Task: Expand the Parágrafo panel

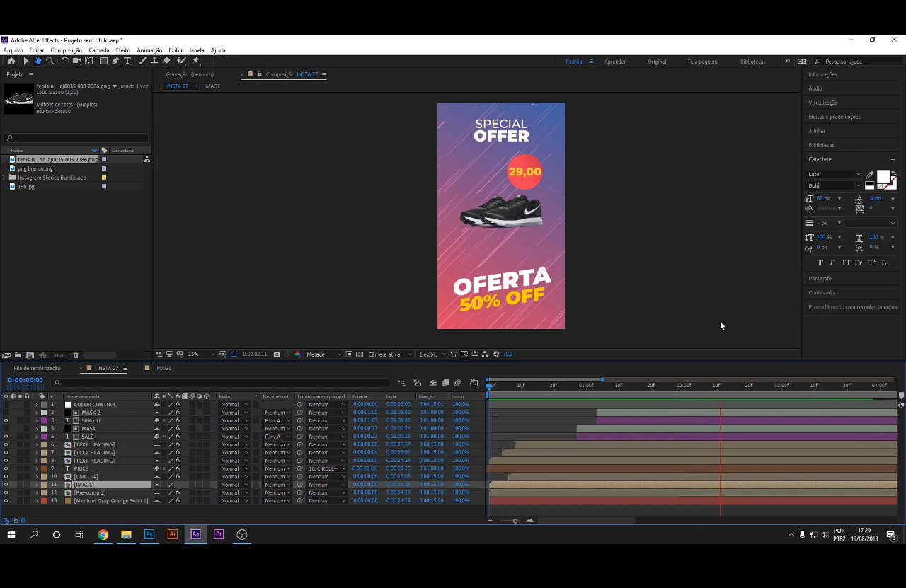Action: [x=820, y=278]
